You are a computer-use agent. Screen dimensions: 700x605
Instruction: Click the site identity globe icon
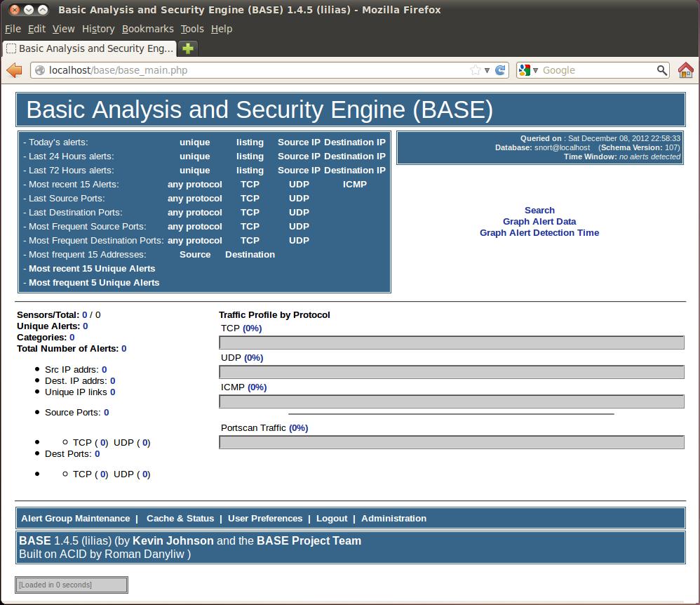point(40,70)
